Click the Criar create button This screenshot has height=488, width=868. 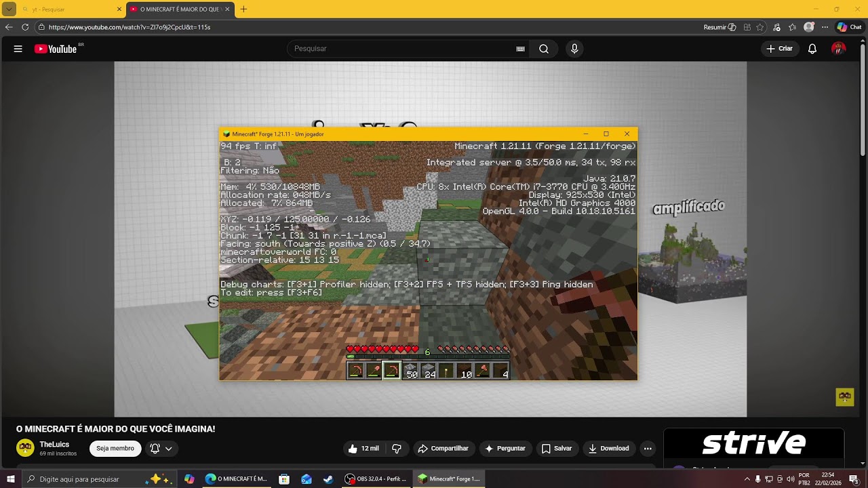[x=779, y=49]
